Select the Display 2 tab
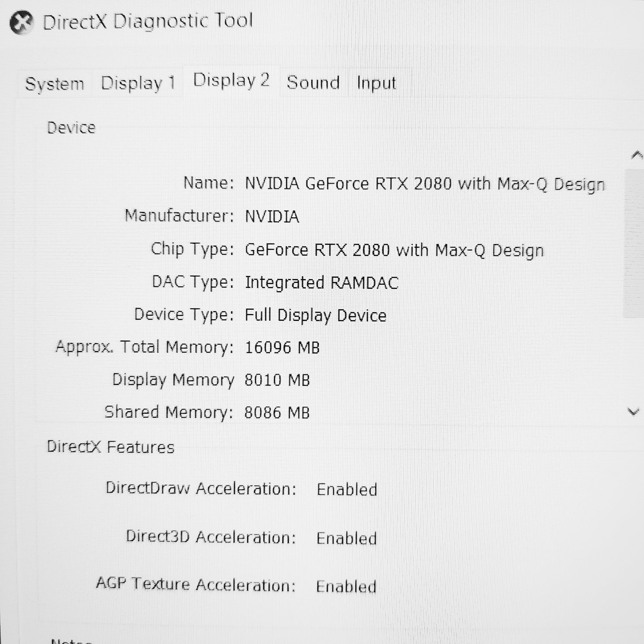 click(x=231, y=81)
